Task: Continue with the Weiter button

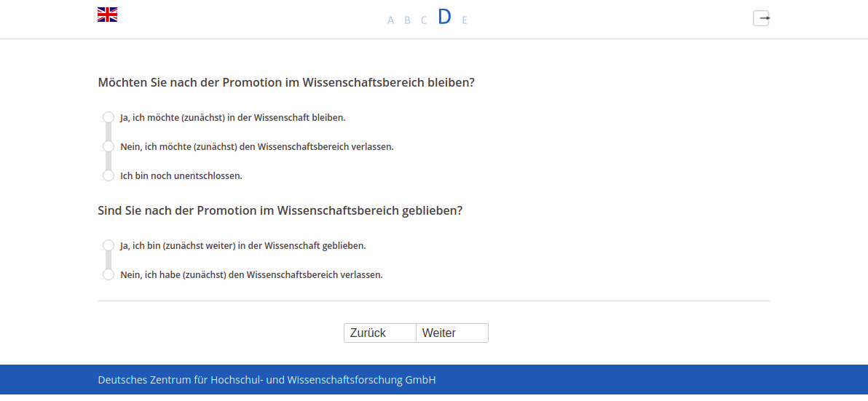Action: coord(452,333)
